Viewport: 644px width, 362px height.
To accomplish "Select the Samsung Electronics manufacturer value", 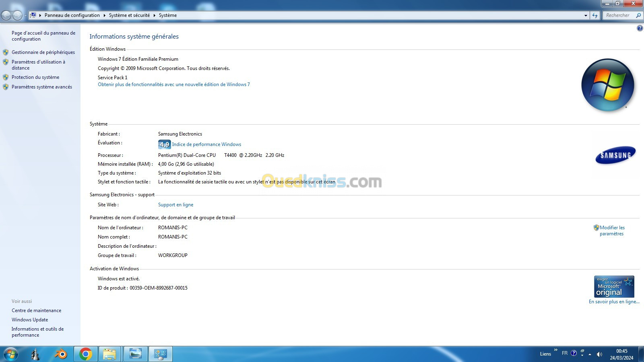I will click(x=180, y=134).
